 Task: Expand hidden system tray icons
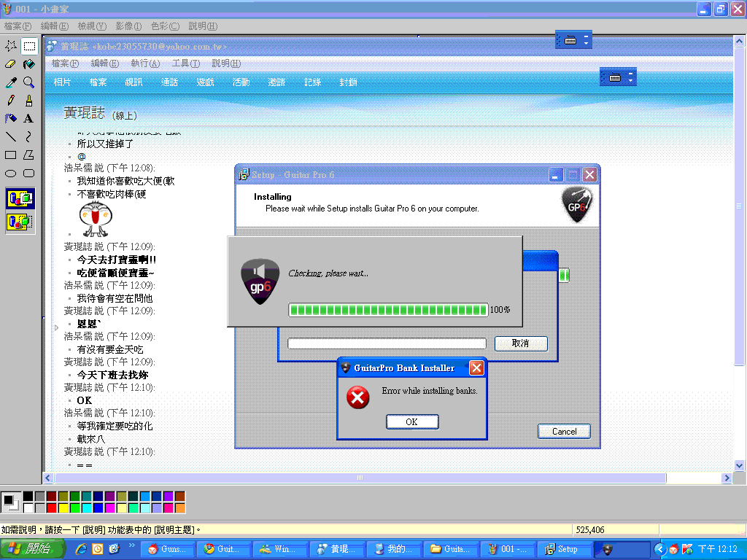click(x=659, y=549)
